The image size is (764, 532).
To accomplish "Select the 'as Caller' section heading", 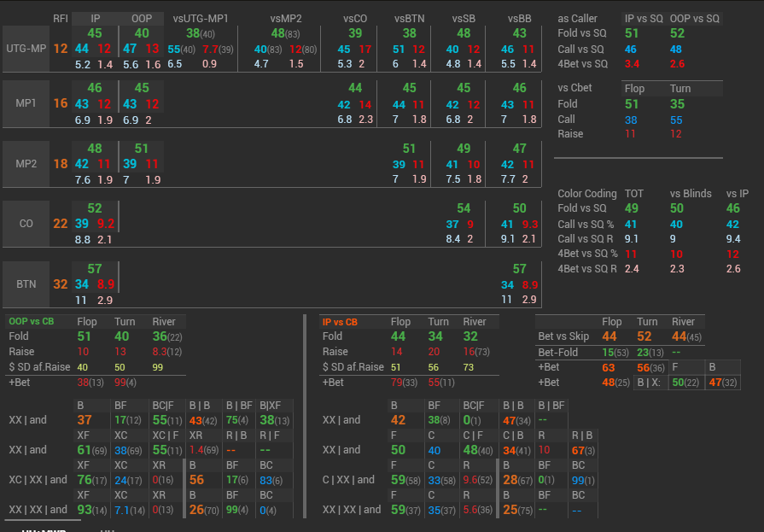I will pyautogui.click(x=578, y=18).
